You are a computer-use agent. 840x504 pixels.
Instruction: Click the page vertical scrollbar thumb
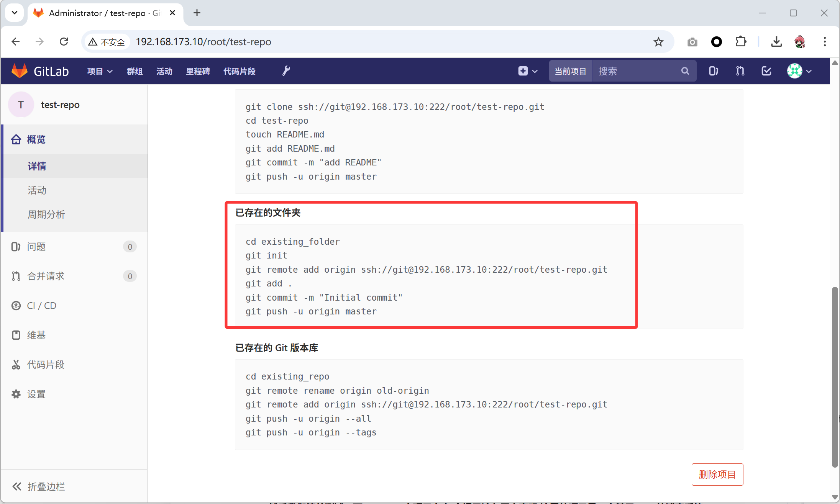click(x=835, y=375)
